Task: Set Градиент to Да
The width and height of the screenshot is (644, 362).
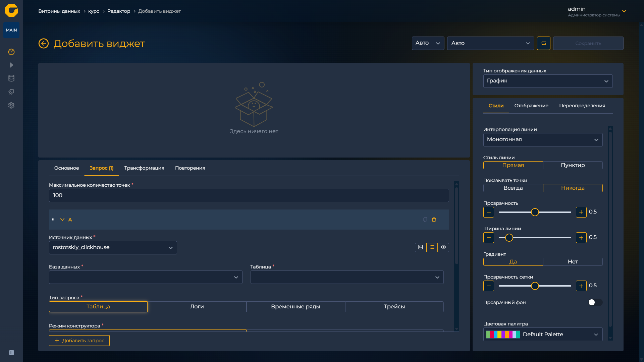Action: pyautogui.click(x=513, y=262)
